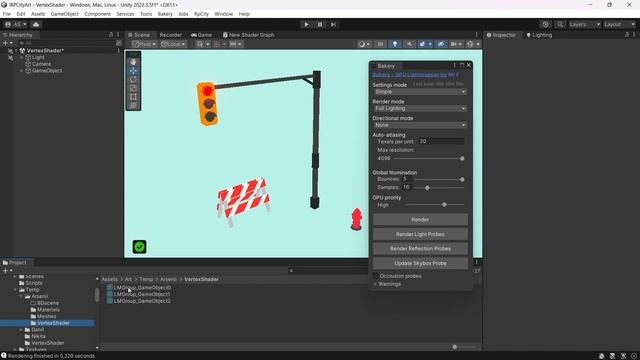Open the draw mode shading dropdown in the Scene view
The width and height of the screenshot is (640, 360).
click(364, 44)
